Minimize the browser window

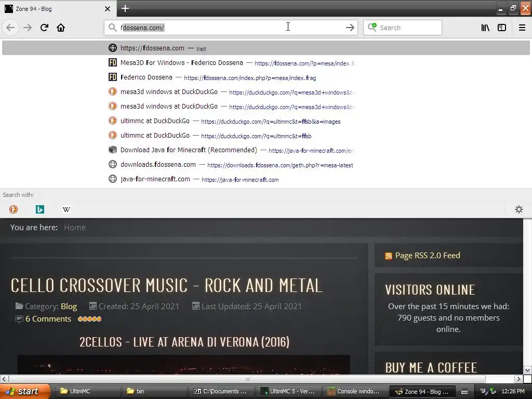(x=500, y=8)
